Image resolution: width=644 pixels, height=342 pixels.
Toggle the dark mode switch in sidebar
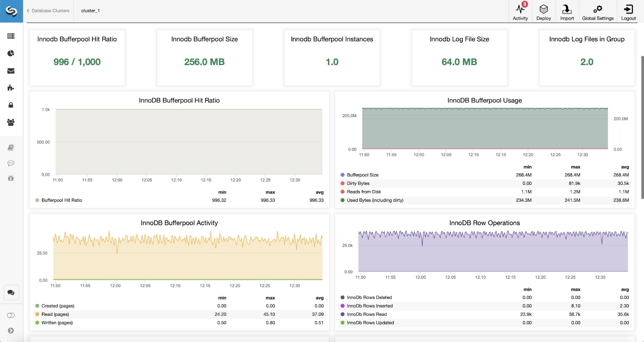coord(11,315)
